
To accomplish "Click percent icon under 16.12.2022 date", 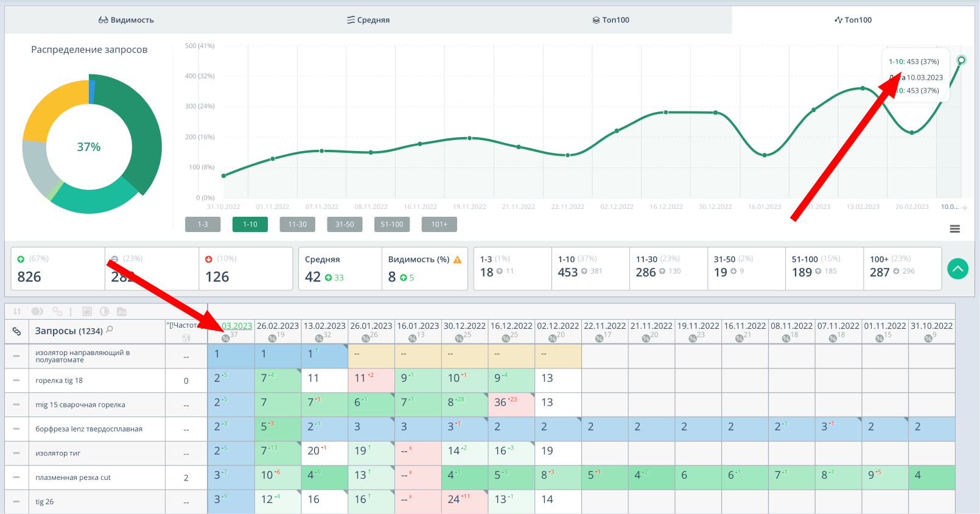I will [x=506, y=339].
